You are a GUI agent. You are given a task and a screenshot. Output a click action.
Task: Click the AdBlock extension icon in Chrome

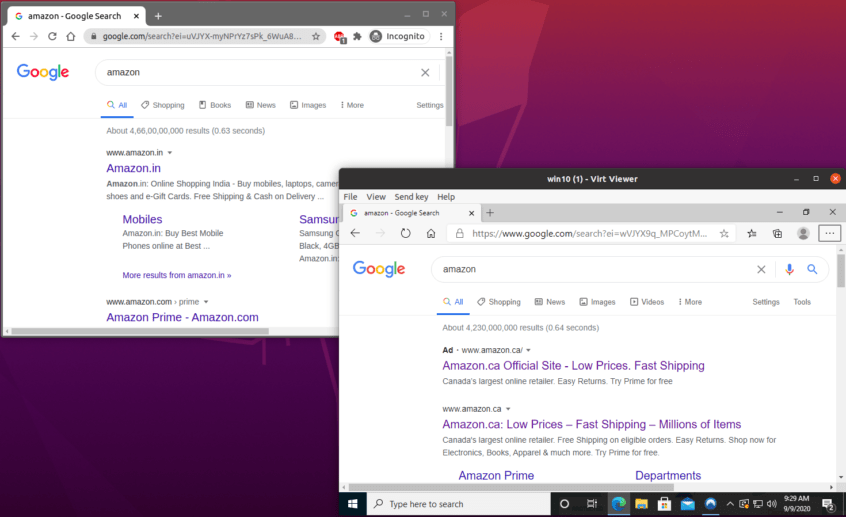340,36
